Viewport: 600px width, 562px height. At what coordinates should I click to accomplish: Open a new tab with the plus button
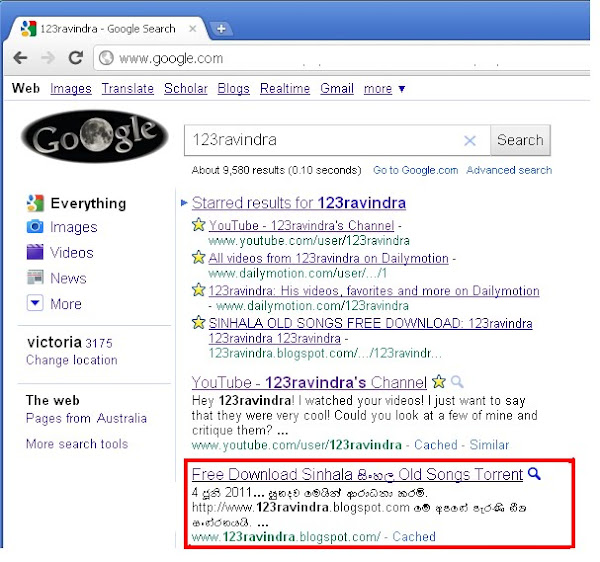(221, 29)
